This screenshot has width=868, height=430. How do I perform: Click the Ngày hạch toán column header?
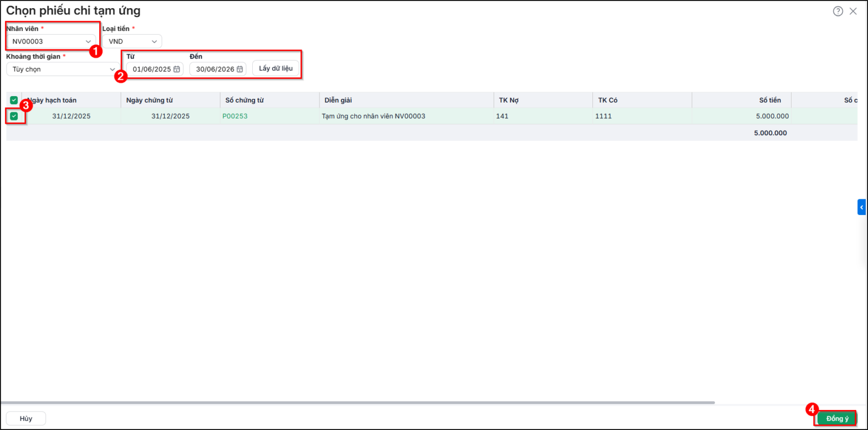point(71,100)
